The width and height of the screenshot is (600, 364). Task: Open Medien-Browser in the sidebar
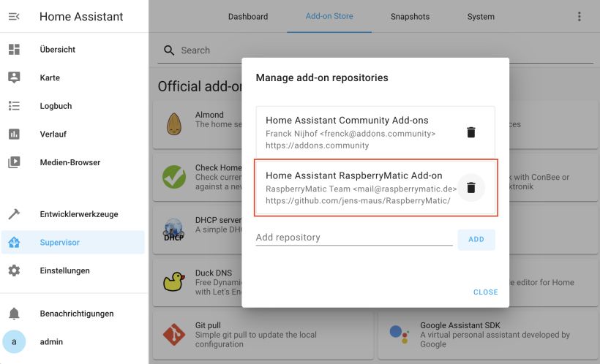pyautogui.click(x=72, y=162)
